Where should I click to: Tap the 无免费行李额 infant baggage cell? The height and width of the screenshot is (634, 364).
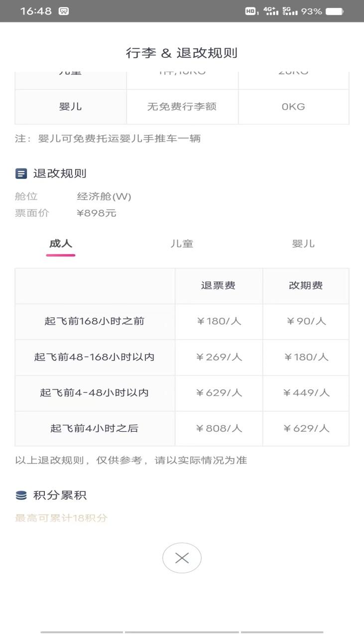click(182, 107)
